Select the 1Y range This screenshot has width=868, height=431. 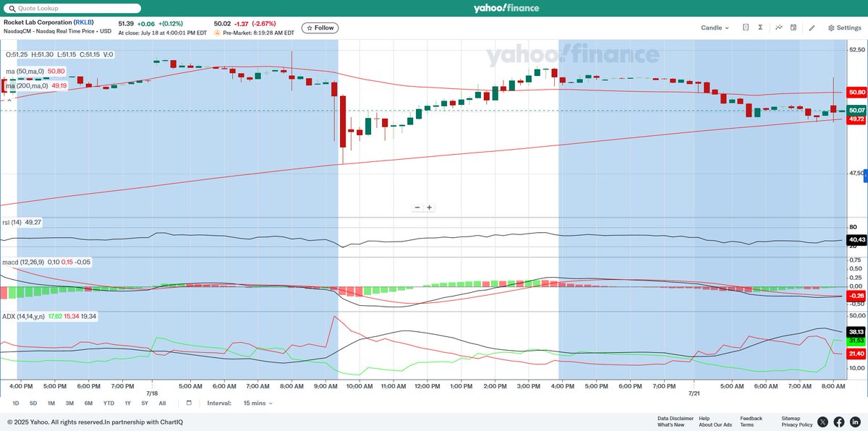[x=127, y=403]
